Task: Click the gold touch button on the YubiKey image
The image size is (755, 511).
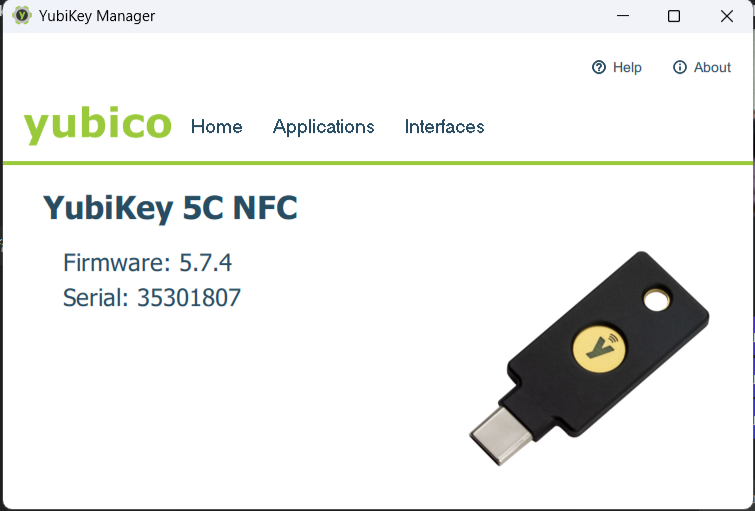Action: 600,347
